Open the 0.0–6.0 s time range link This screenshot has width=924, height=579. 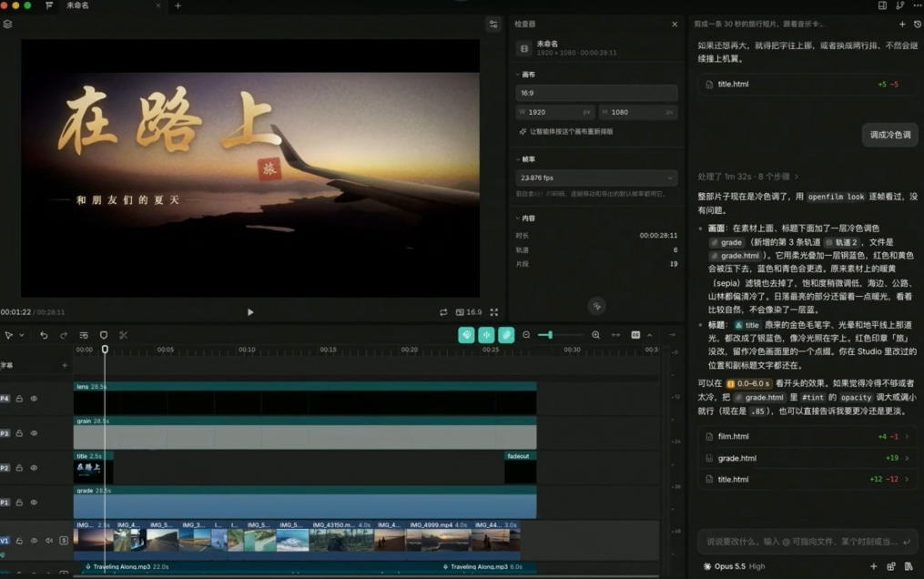(747, 383)
